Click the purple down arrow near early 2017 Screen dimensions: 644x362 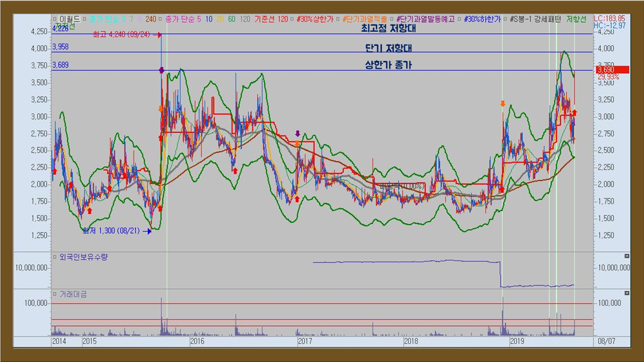[297, 134]
